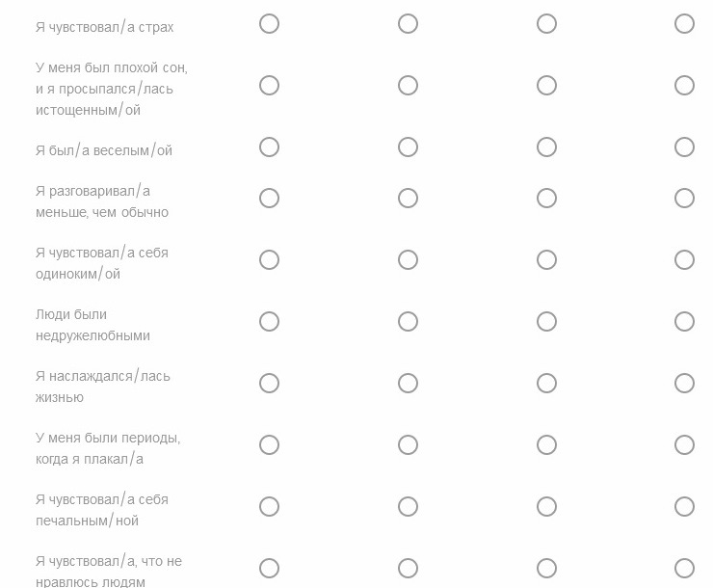Select first option for "Я наслаждался/лась жизнью"
Viewport: 713px width, 588px height.
tap(270, 384)
